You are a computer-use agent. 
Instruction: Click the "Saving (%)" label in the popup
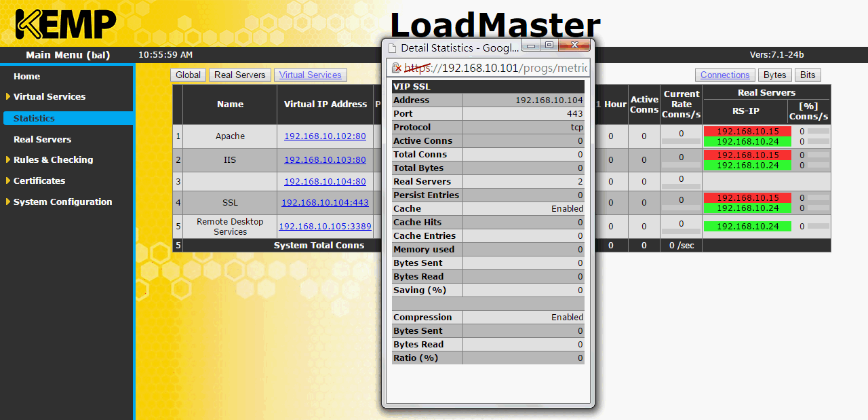point(420,290)
